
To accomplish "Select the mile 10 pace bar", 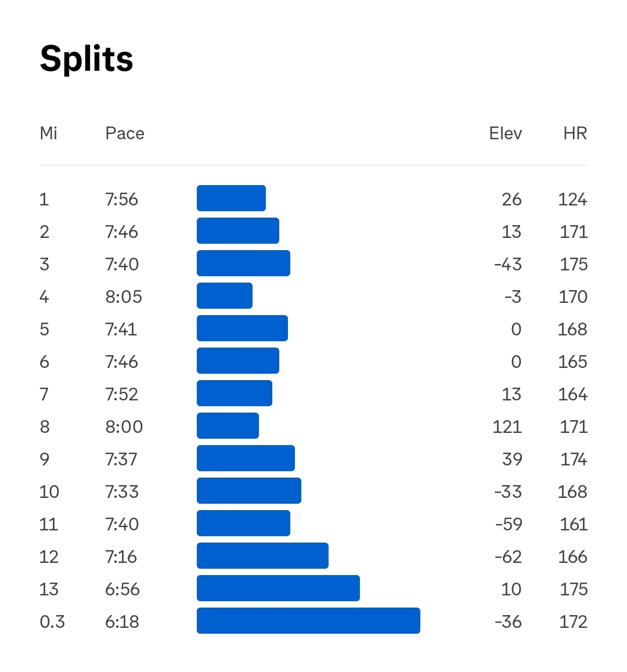I will [248, 491].
